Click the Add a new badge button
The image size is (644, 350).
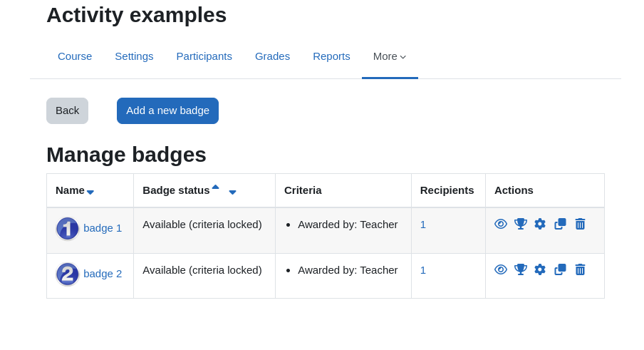[167, 110]
